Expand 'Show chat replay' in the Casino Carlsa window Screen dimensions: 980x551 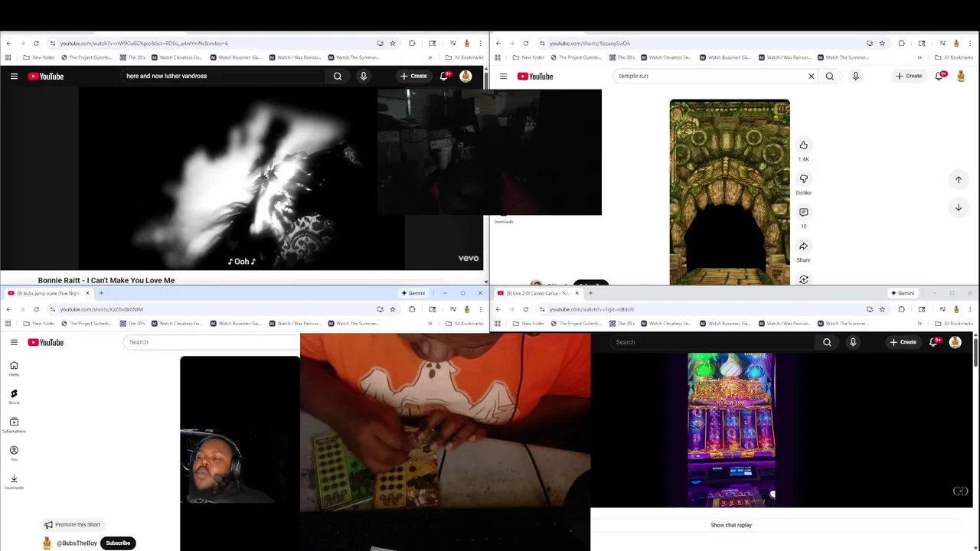click(731, 525)
